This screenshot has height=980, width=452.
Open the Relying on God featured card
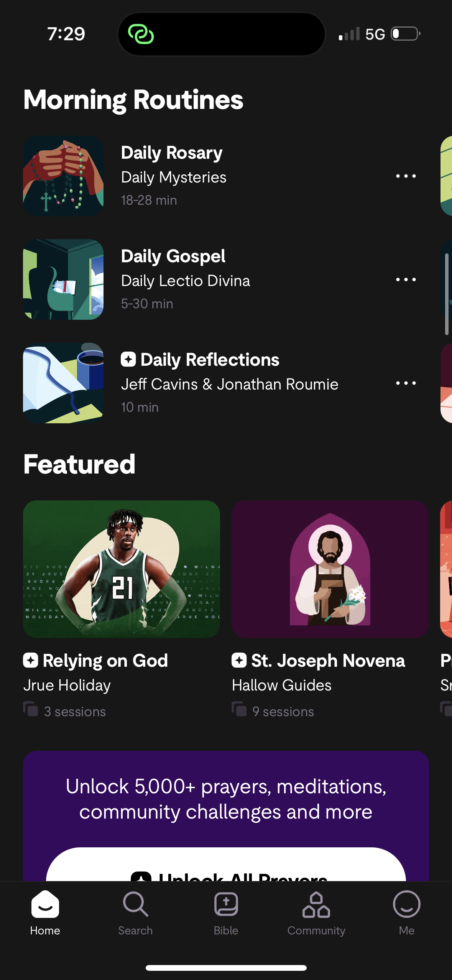click(121, 569)
